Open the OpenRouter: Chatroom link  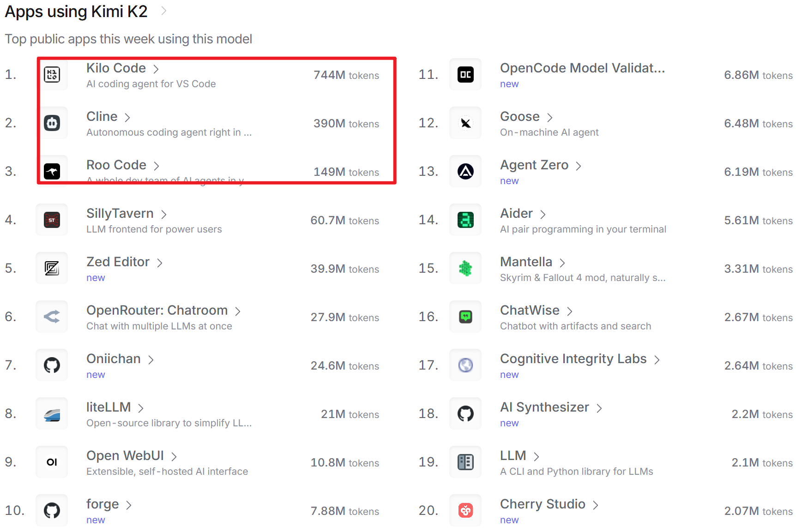click(157, 310)
